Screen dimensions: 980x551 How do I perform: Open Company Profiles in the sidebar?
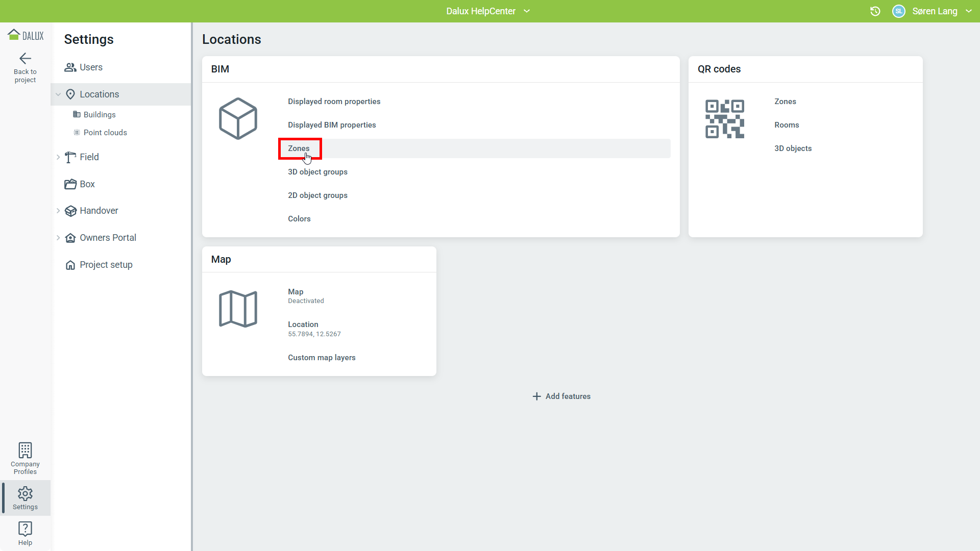point(25,458)
